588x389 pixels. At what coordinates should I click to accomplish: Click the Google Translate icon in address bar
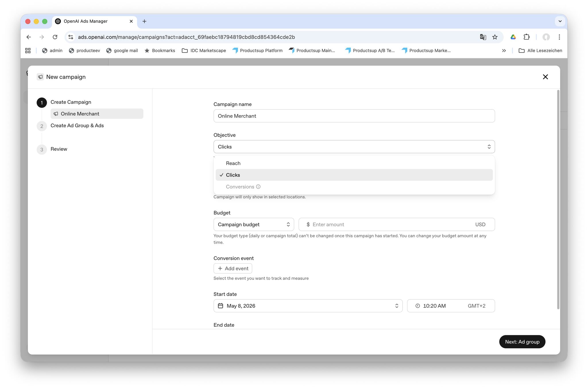(483, 37)
